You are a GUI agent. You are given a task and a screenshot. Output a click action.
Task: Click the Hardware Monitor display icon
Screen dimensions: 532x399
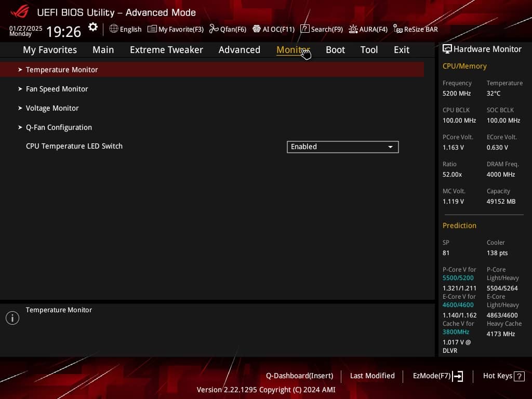(447, 49)
